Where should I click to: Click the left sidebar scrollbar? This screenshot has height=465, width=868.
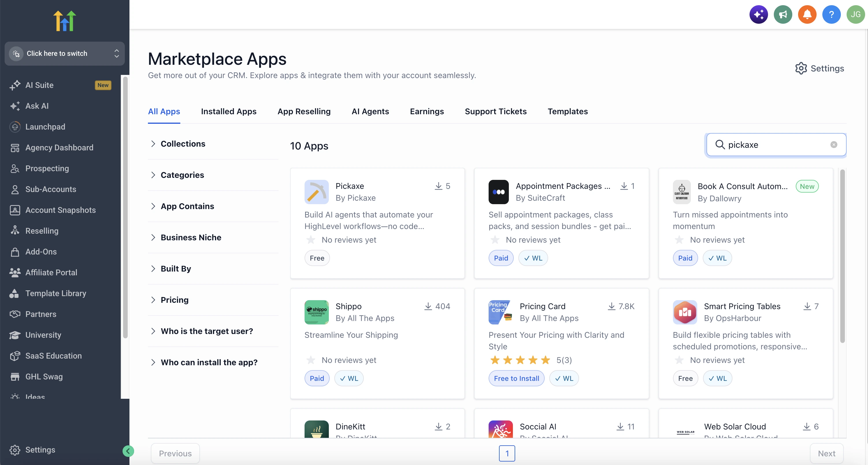tap(125, 207)
